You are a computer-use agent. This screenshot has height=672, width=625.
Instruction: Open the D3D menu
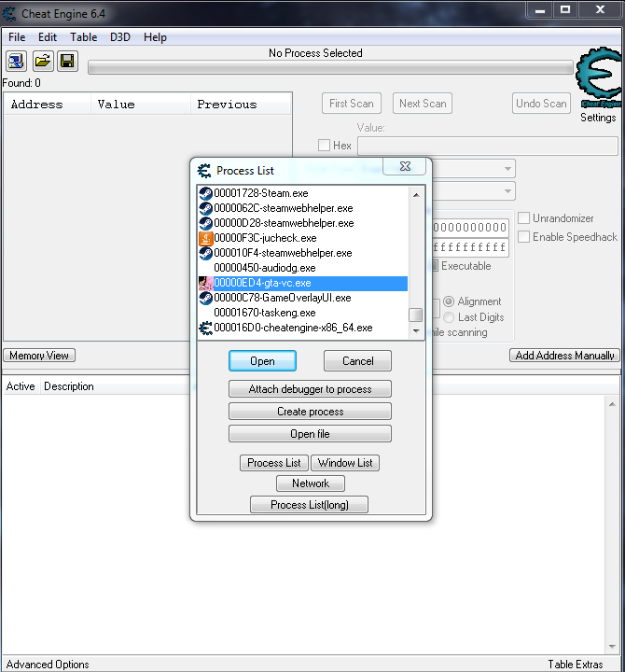point(120,37)
